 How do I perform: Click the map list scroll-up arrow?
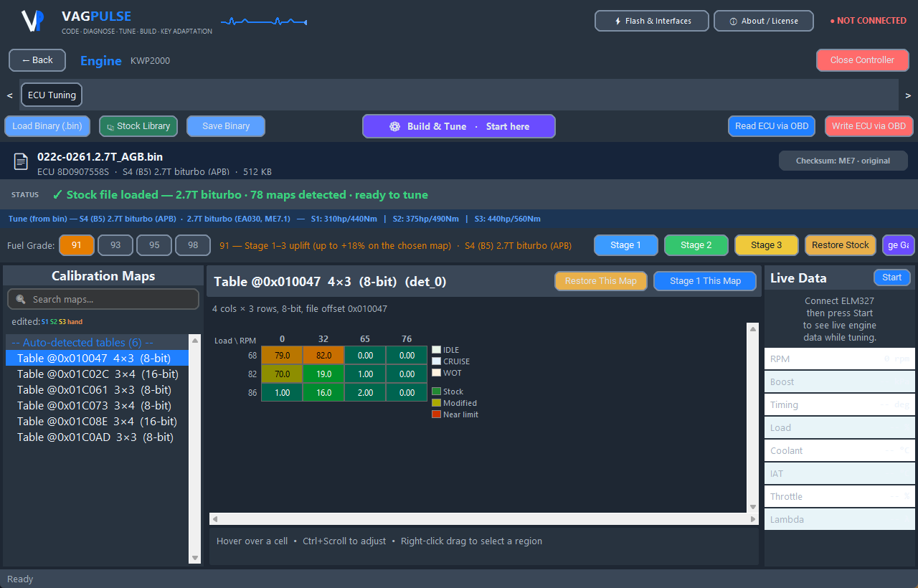[x=194, y=341]
